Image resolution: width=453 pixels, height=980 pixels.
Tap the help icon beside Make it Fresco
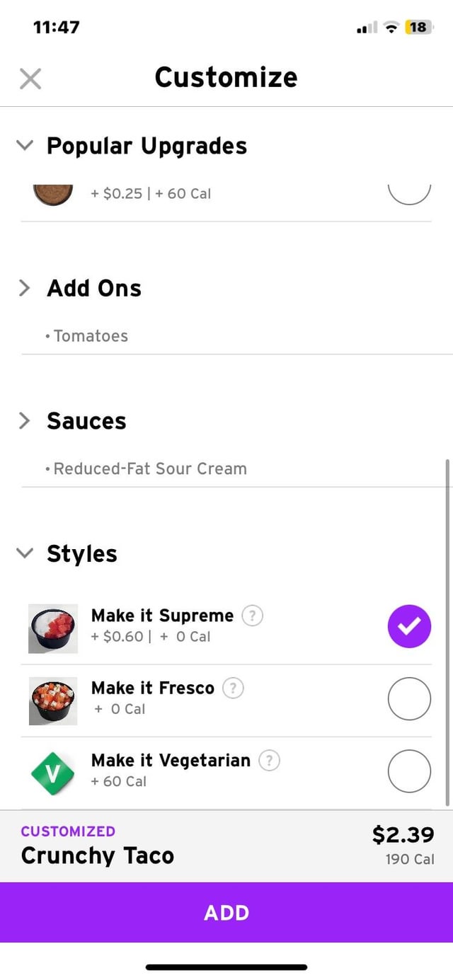[x=233, y=688]
